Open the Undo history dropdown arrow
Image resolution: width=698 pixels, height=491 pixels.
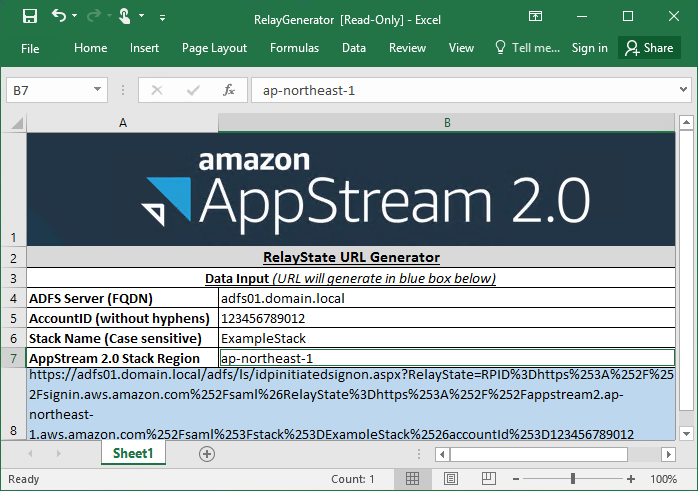point(74,16)
